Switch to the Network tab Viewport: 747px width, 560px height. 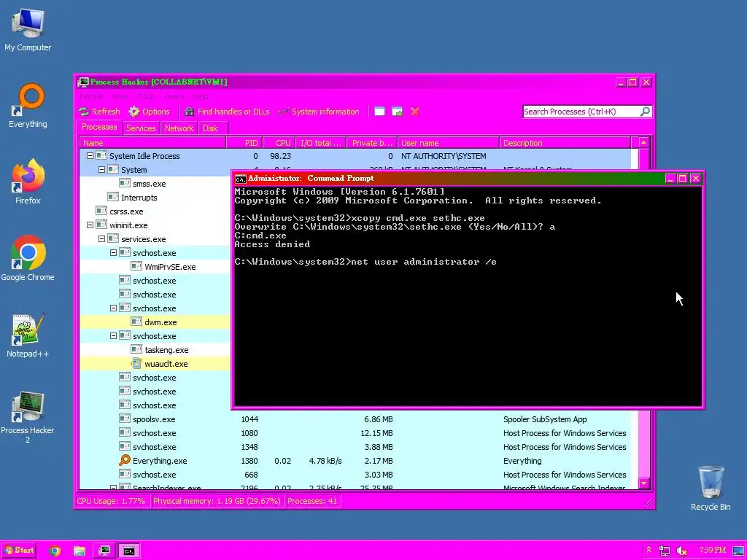coord(179,128)
